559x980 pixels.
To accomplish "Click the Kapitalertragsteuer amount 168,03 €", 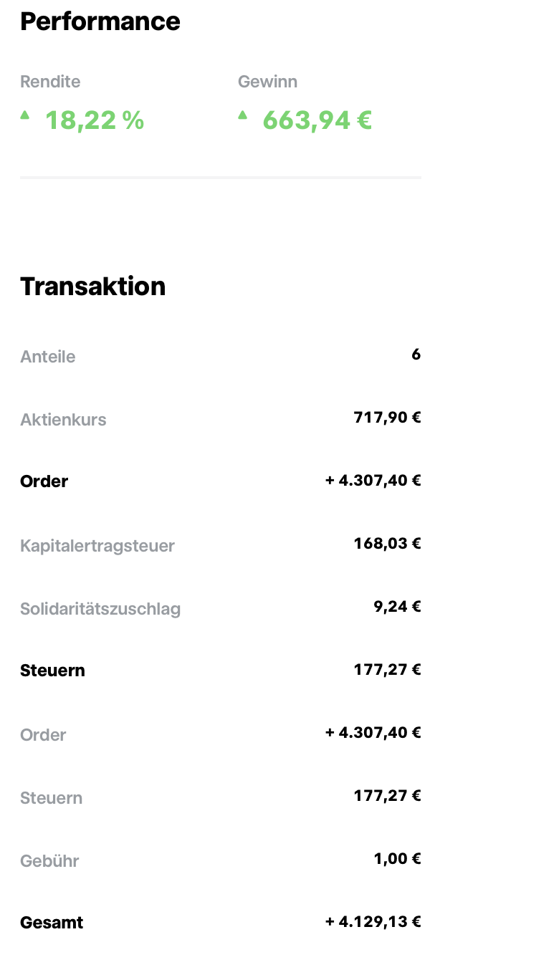I will pyautogui.click(x=387, y=544).
